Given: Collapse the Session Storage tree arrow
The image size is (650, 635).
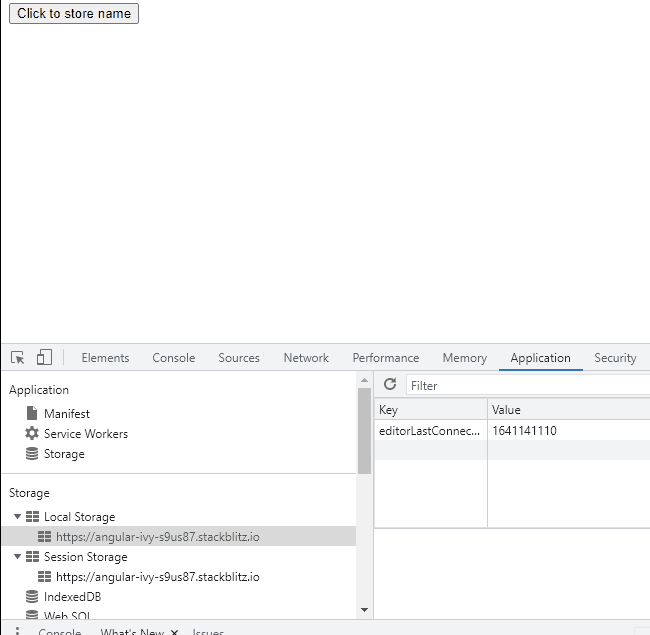Looking at the screenshot, I should pos(17,557).
